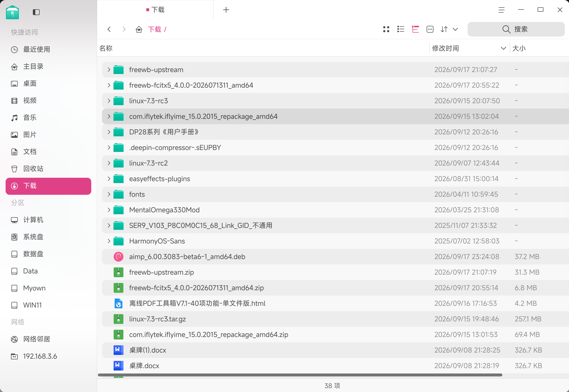Click the sort order arrows icon
This screenshot has height=392, width=569.
[x=444, y=29]
